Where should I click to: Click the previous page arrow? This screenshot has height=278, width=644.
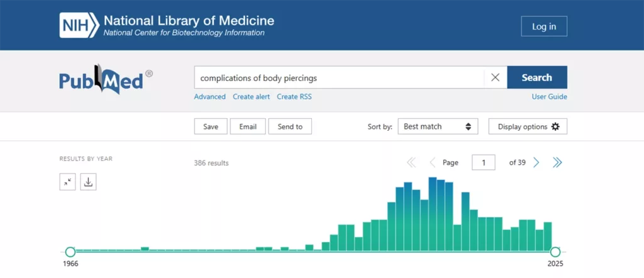tap(432, 162)
